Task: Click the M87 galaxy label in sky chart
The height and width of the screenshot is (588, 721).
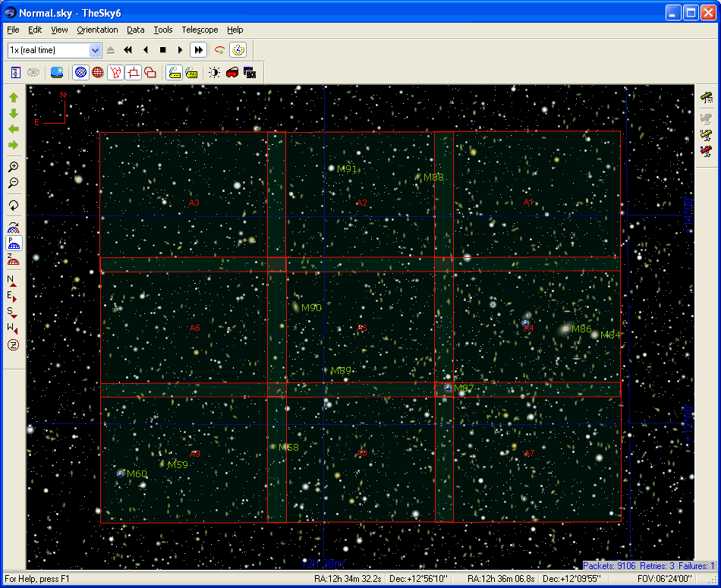Action: point(464,388)
